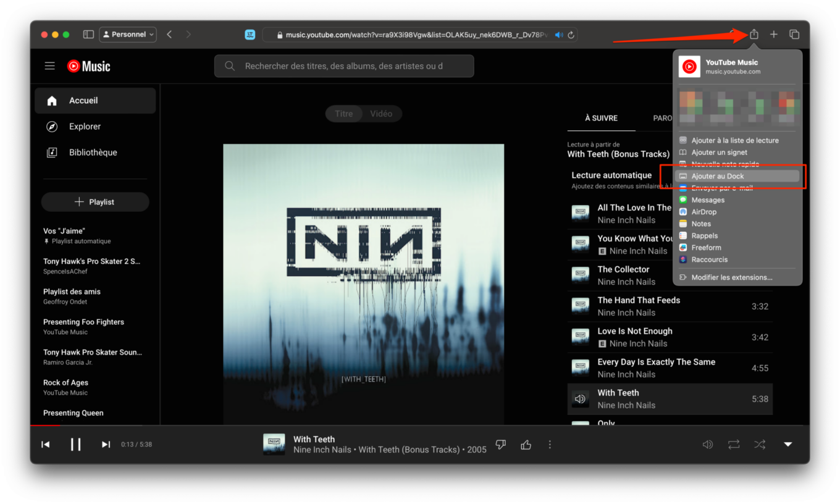The height and width of the screenshot is (504, 840).
Task: Toggle shuffle mode
Action: [x=760, y=445]
